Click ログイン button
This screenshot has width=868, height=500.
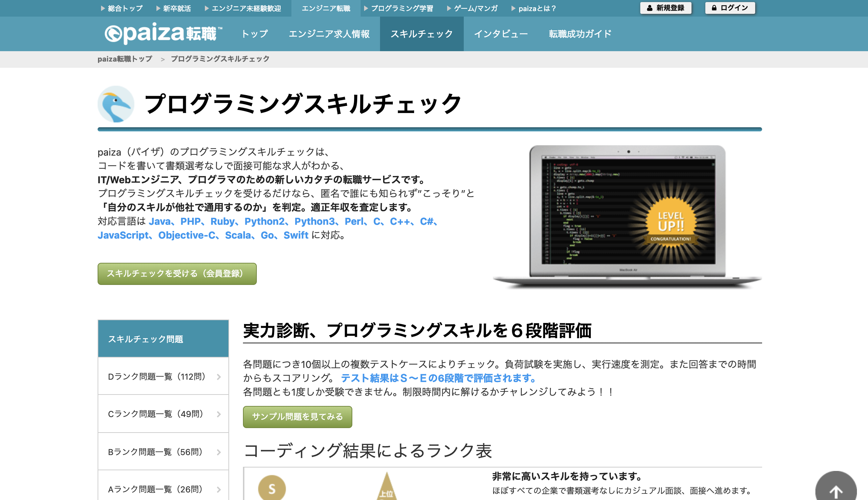[x=730, y=8]
